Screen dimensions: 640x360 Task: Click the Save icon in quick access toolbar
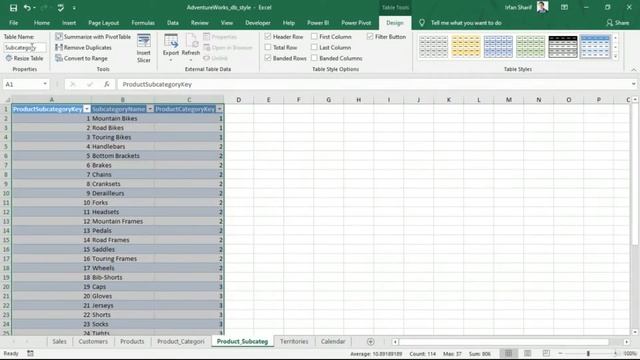[x=13, y=8]
